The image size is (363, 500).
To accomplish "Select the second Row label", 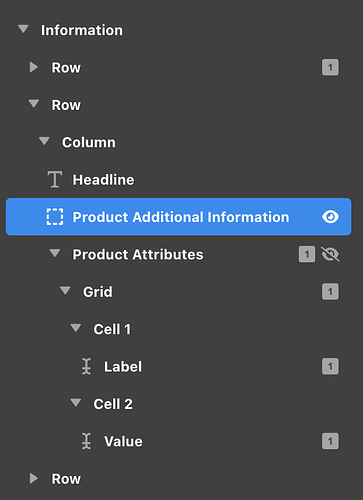I will coord(66,105).
